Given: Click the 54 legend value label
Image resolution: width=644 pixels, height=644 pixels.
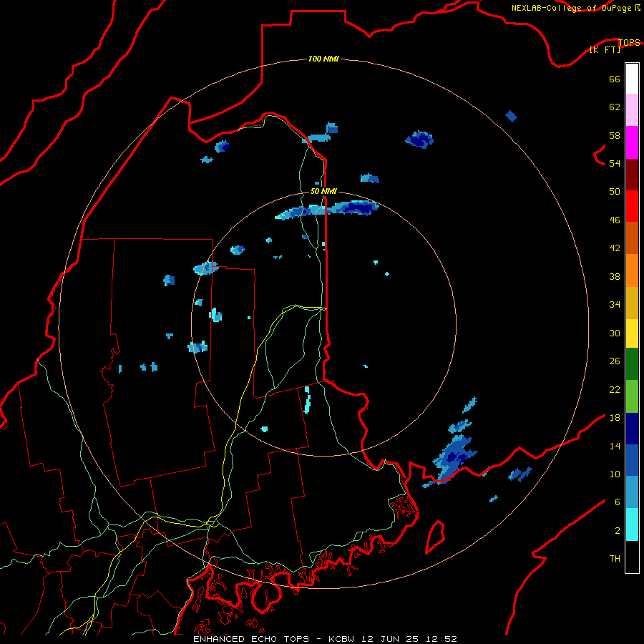Looking at the screenshot, I should (x=615, y=163).
